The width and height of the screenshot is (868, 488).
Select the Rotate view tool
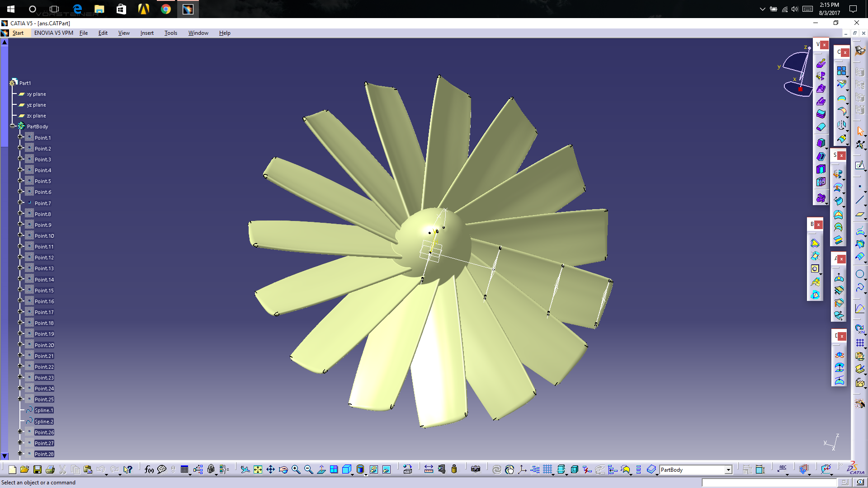click(x=283, y=470)
